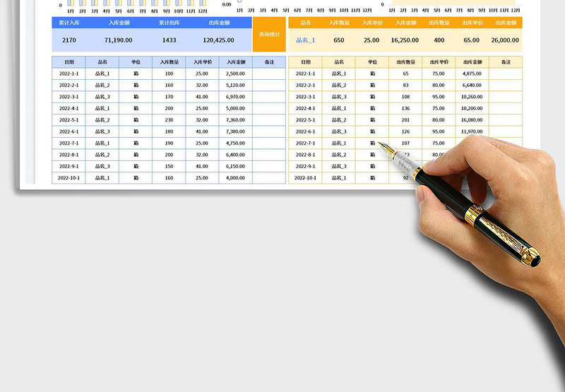Open the 品名_1 selector in the query summary
The image size is (565, 392).
(306, 40)
